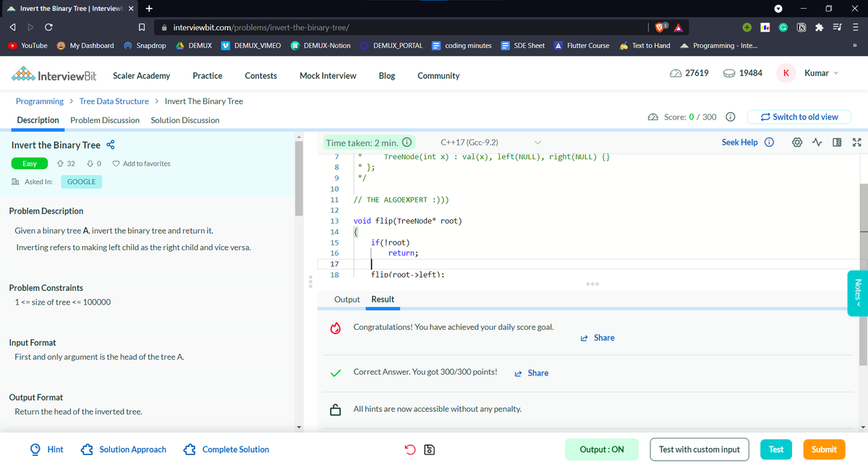Open the YouTube bookmark
Screen dimensions: 868x466
pyautogui.click(x=27, y=46)
